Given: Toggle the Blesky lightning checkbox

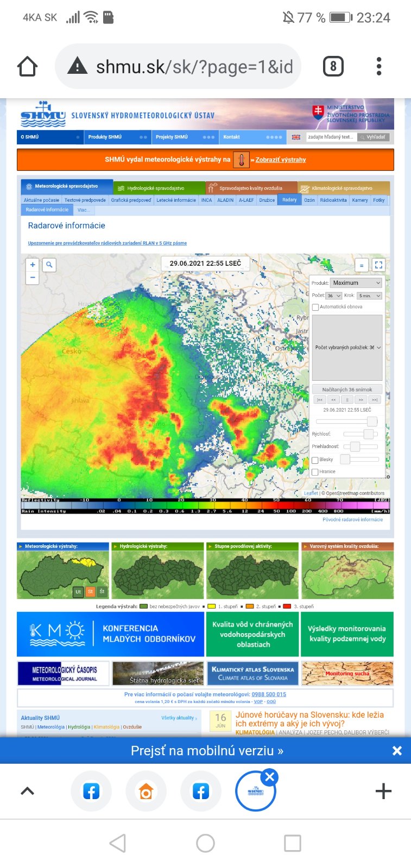Looking at the screenshot, I should point(315,460).
